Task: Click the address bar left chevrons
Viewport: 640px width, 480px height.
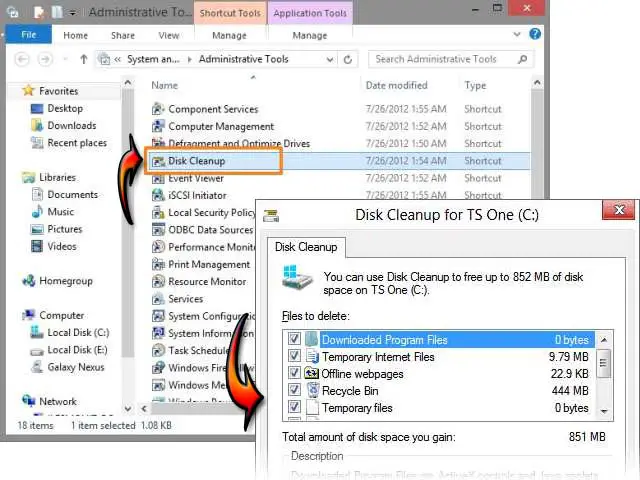Action: (118, 60)
